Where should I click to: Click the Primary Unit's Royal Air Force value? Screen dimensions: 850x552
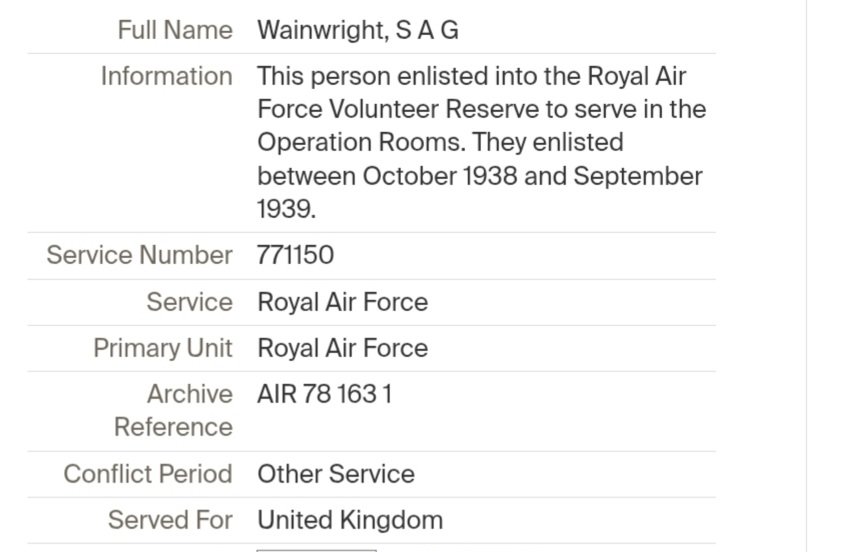point(342,348)
